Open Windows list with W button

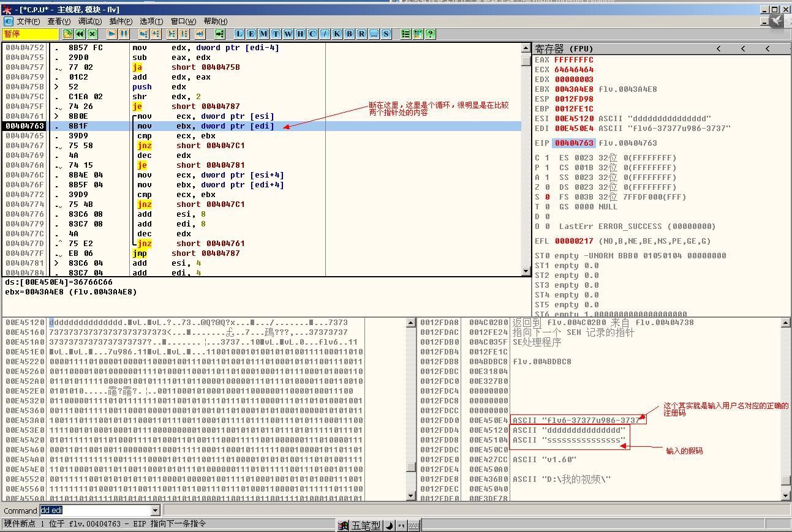289,34
